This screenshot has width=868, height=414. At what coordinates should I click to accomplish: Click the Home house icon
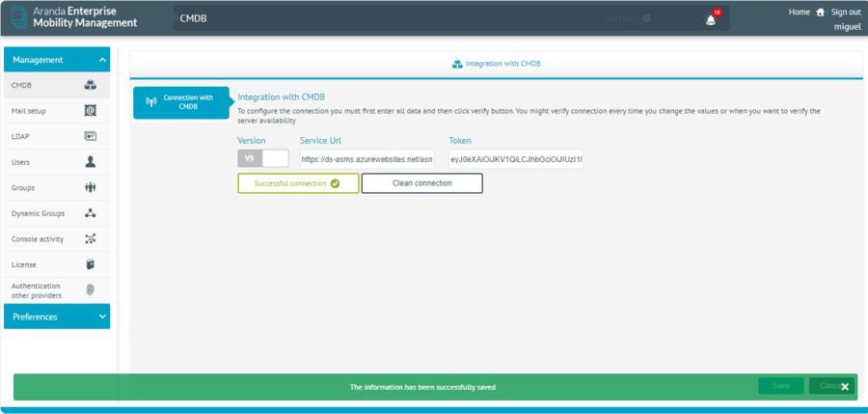pos(821,13)
